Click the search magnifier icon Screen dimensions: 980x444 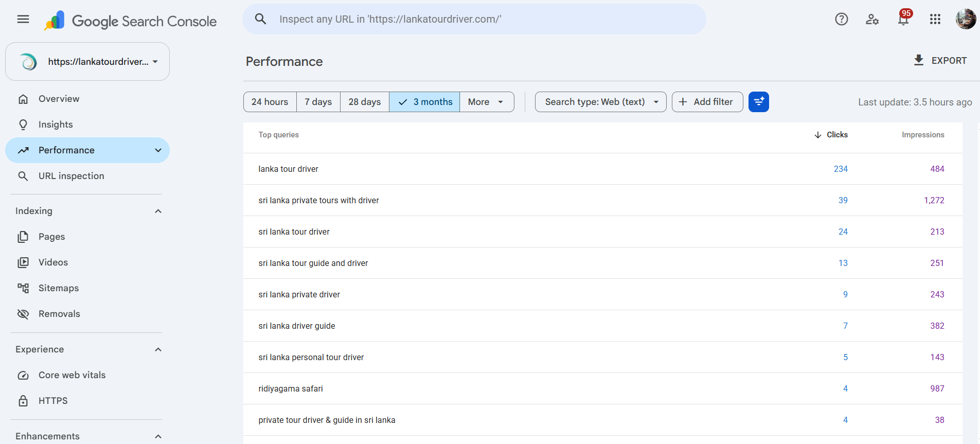(x=261, y=19)
